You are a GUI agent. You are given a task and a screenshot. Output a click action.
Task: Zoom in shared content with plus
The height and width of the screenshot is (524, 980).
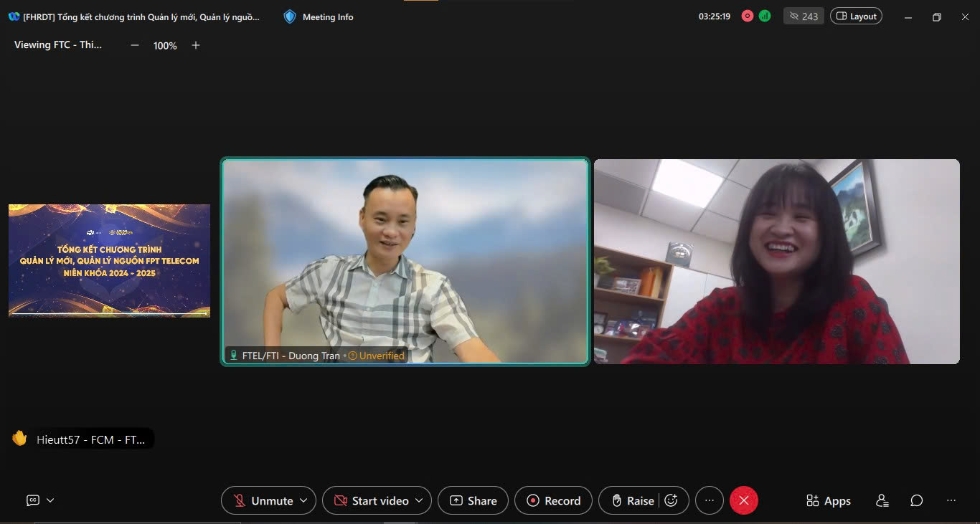tap(196, 45)
